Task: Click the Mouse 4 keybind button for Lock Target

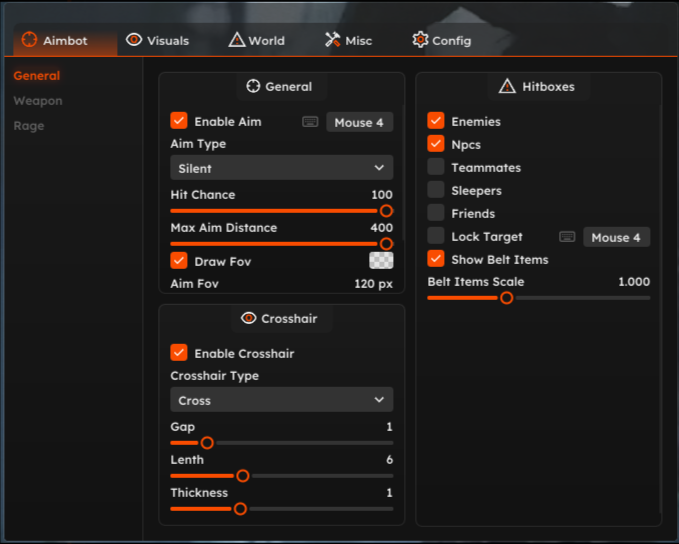Action: [616, 237]
